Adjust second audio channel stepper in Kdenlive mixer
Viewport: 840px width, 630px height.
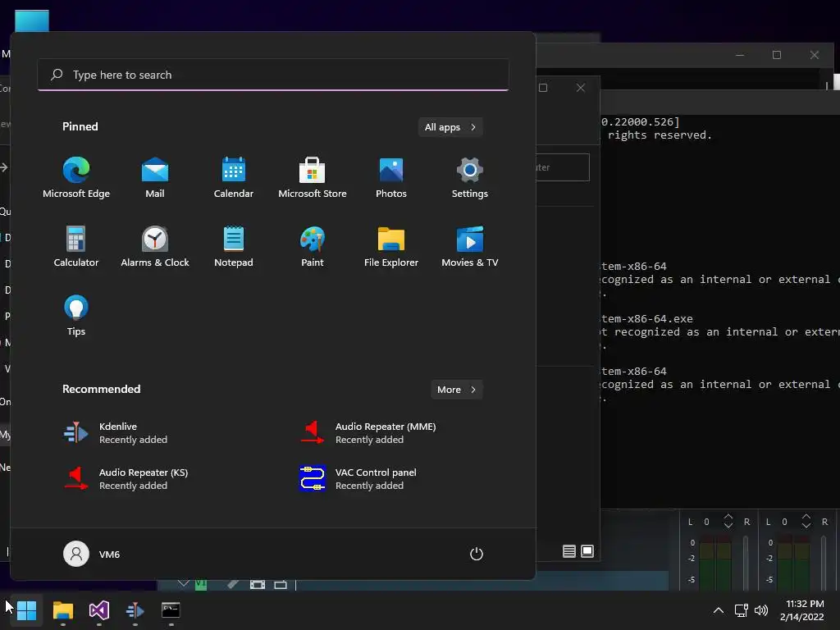point(806,521)
